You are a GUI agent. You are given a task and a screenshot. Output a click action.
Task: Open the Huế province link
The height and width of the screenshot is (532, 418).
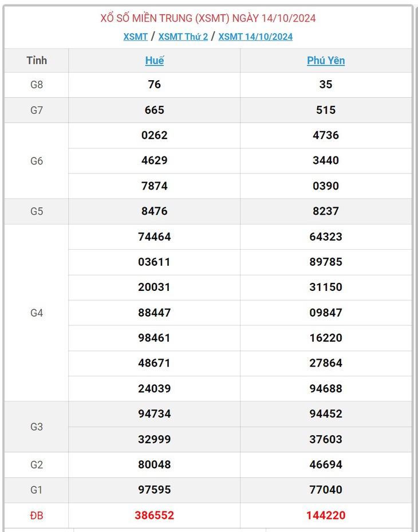pyautogui.click(x=155, y=60)
